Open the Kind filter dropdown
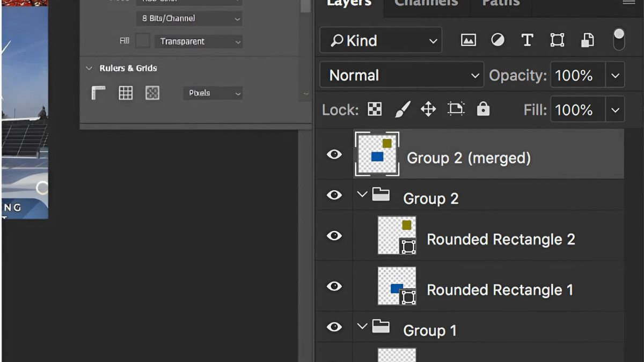The width and height of the screenshot is (644, 362). pyautogui.click(x=381, y=40)
